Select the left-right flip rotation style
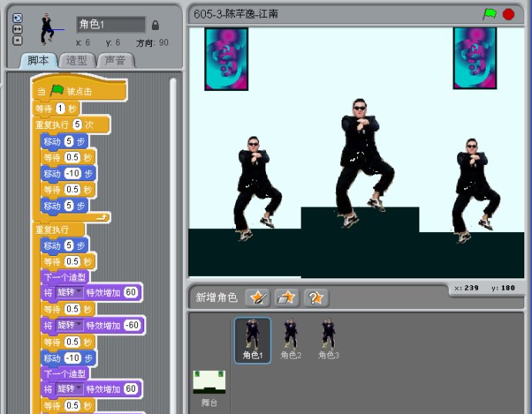The height and width of the screenshot is (414, 532). [x=18, y=29]
